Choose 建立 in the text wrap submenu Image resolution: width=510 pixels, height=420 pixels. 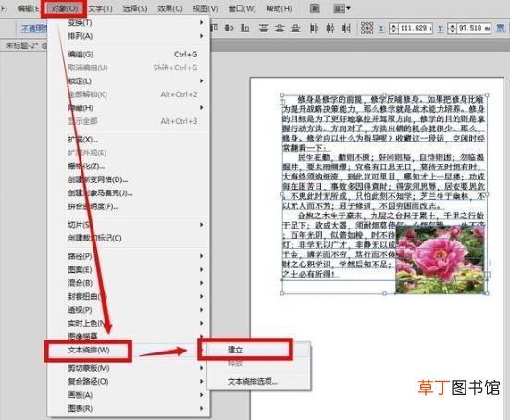point(259,350)
